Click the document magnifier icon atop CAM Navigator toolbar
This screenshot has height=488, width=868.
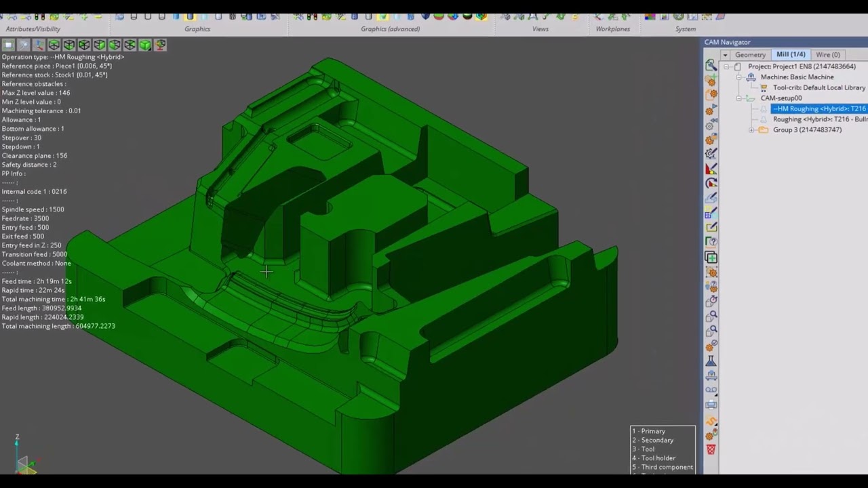(x=711, y=65)
